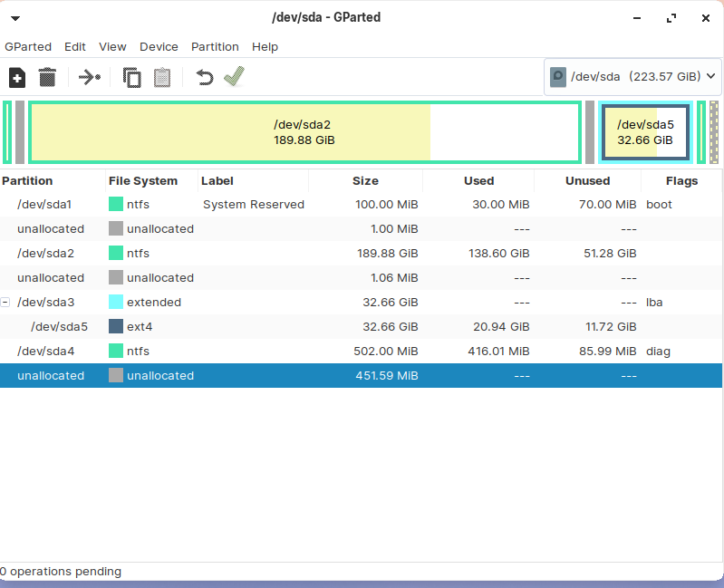Open the View menu
Image resolution: width=724 pixels, height=588 pixels.
(x=112, y=46)
